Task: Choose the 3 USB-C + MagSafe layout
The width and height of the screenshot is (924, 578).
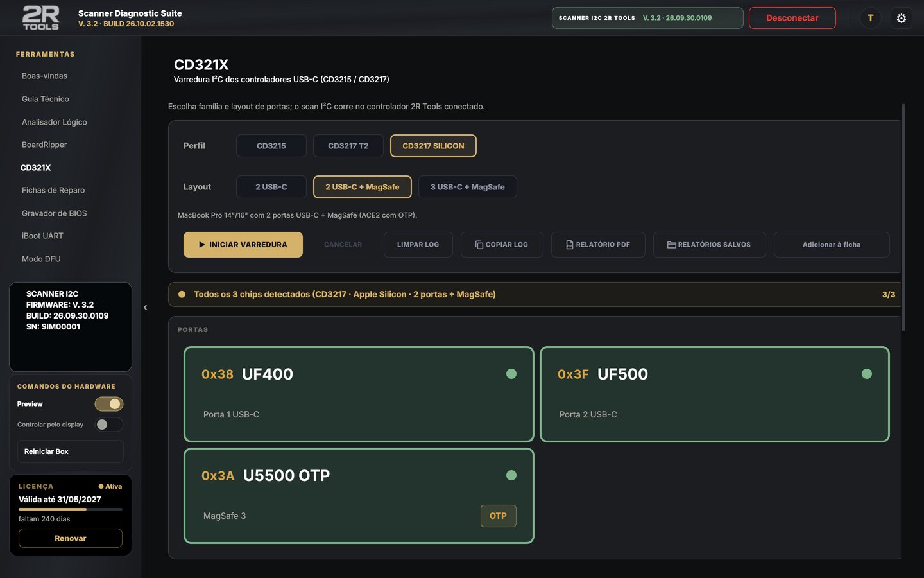Action: (467, 187)
